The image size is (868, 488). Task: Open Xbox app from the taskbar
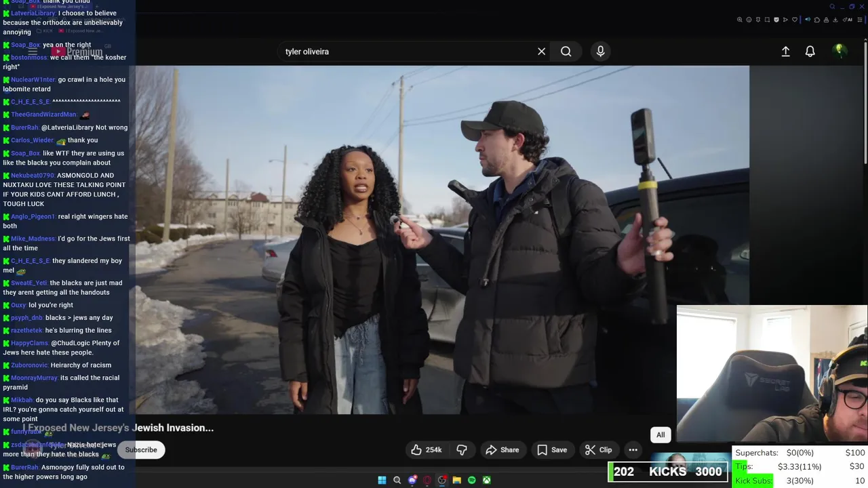click(x=487, y=480)
